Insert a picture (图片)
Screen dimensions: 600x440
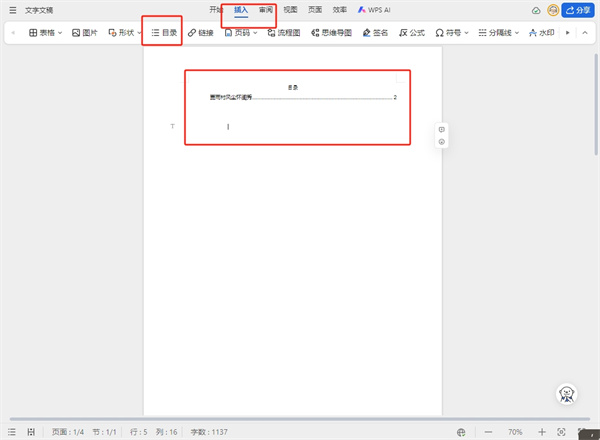pos(85,33)
